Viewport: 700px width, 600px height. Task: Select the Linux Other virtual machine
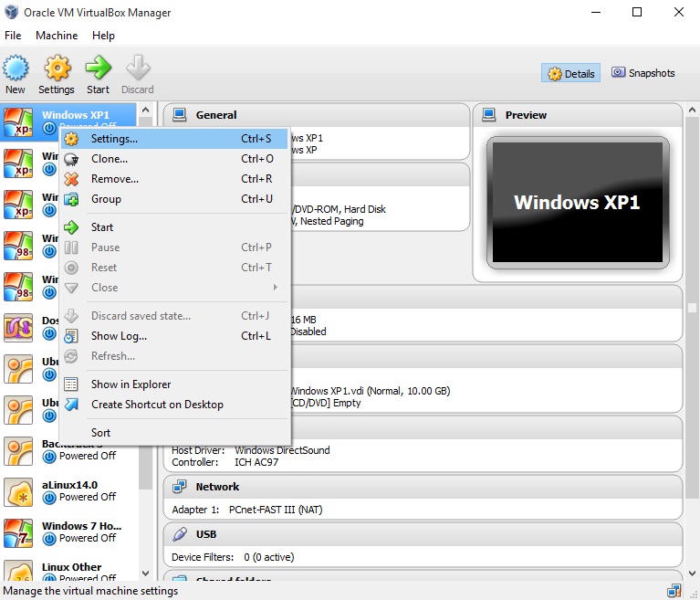[69, 570]
